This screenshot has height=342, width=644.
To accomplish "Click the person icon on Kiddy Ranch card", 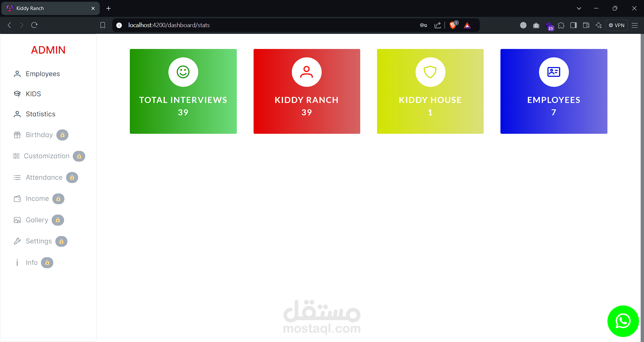I will (x=307, y=72).
